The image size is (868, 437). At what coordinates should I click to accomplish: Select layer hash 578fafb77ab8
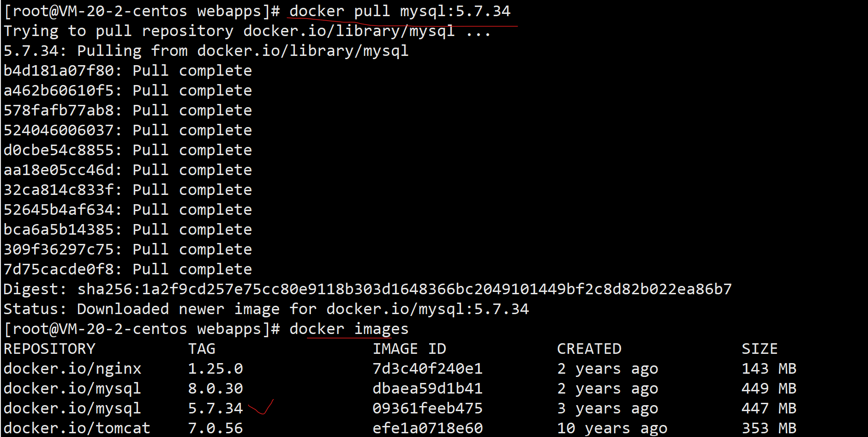(59, 110)
